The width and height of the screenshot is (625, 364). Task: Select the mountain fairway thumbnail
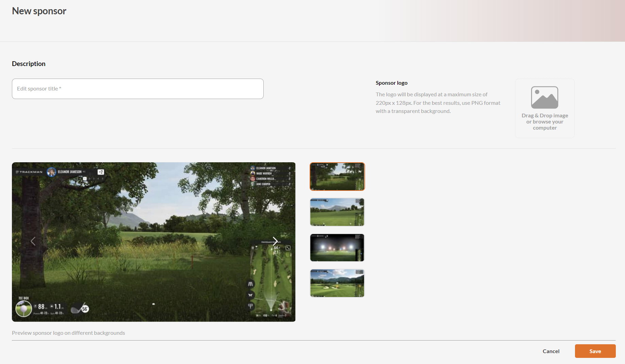coord(337,212)
